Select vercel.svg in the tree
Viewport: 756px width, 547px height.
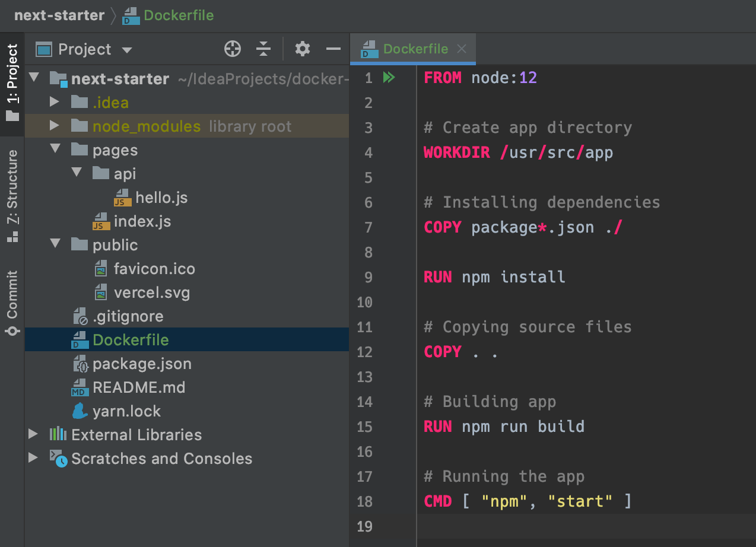point(152,292)
